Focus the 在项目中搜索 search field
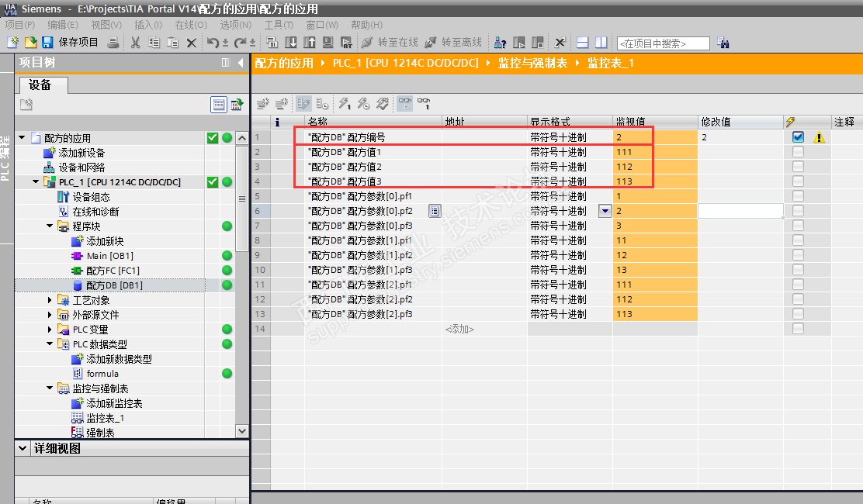The width and height of the screenshot is (863, 504). click(664, 43)
